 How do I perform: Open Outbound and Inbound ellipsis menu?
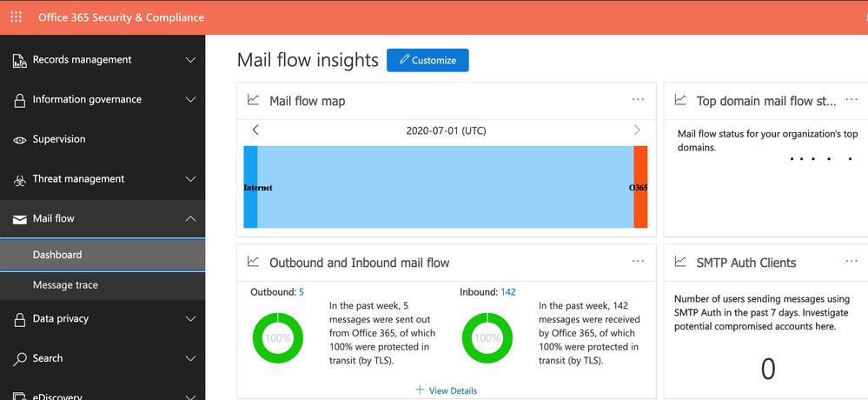(x=638, y=261)
